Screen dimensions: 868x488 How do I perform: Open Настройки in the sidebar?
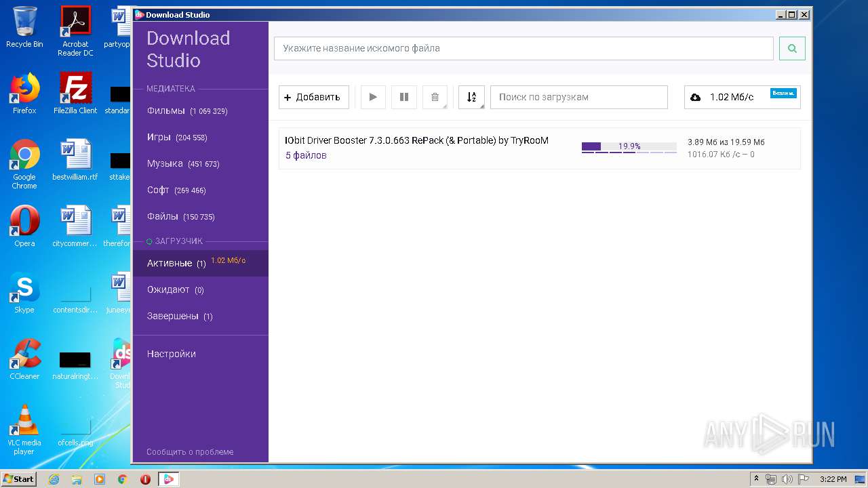tap(172, 354)
